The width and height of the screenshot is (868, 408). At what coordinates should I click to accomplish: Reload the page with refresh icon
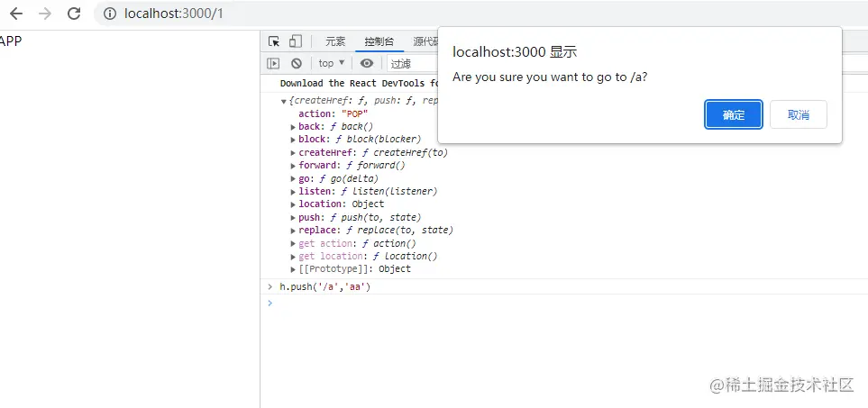pyautogui.click(x=74, y=14)
